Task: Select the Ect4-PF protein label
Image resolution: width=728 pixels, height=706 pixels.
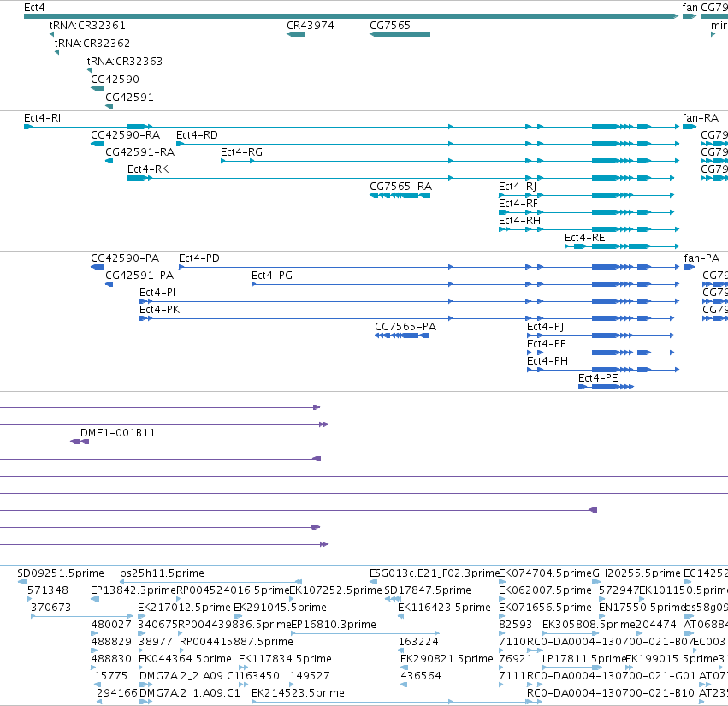Action: [x=546, y=344]
